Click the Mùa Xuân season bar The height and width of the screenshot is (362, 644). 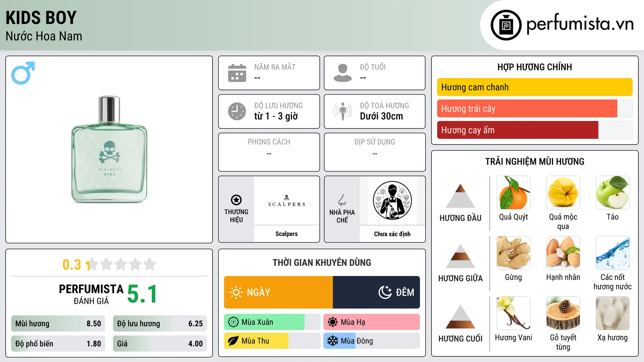click(x=272, y=322)
